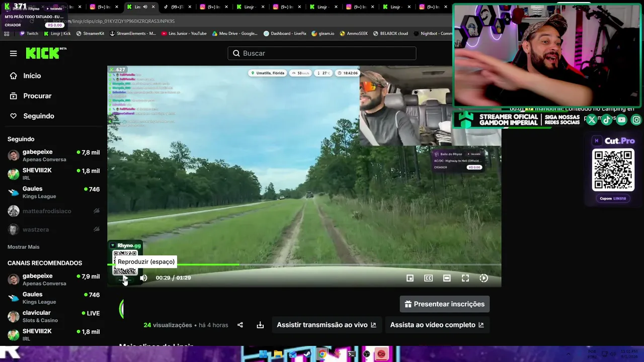Screen dimensions: 644x362
Task: Open gabepeixe channel under Seguindo list
Action: [x=53, y=155]
